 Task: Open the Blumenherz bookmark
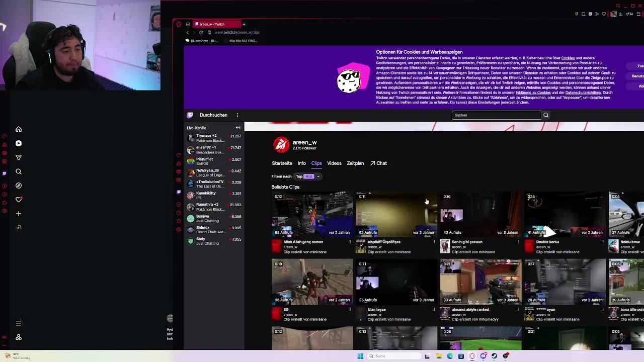point(202,41)
